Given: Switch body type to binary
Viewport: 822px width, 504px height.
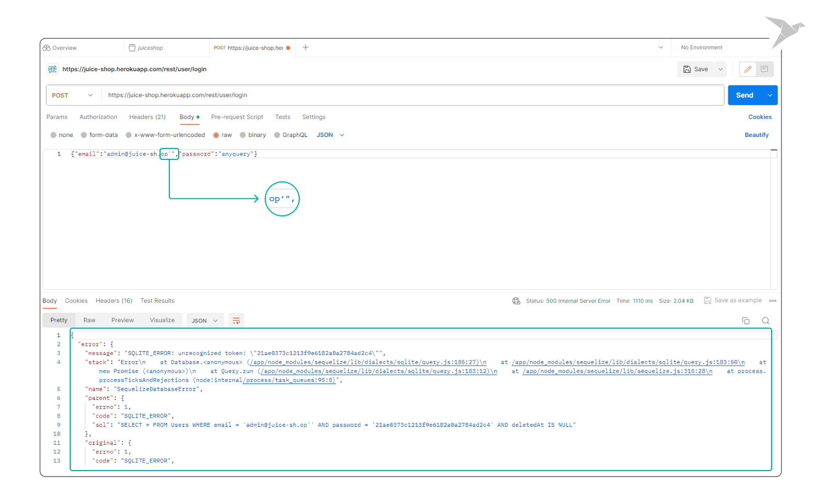Looking at the screenshot, I should point(244,135).
